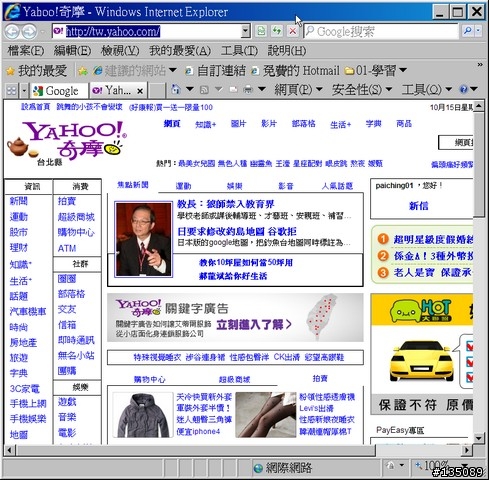Image resolution: width=489 pixels, height=480 pixels.
Task: Click the Read Mail envelope icon
Action: click(234, 89)
